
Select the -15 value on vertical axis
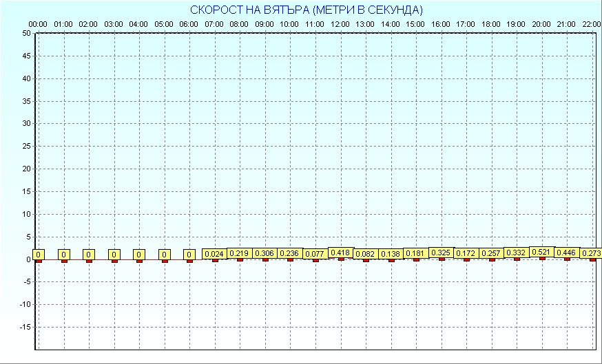click(x=25, y=327)
